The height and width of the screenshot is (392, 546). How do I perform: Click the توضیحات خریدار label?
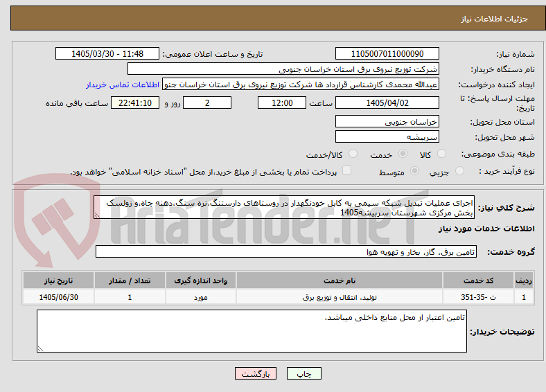[502, 332]
